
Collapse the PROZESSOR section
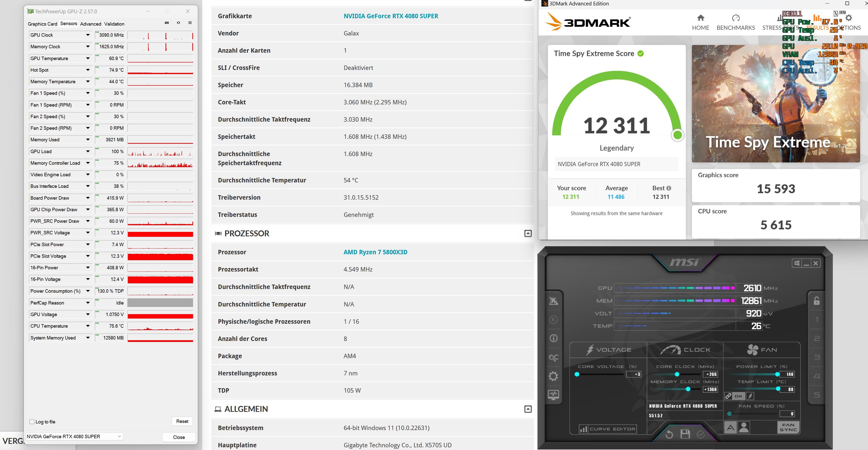click(528, 233)
